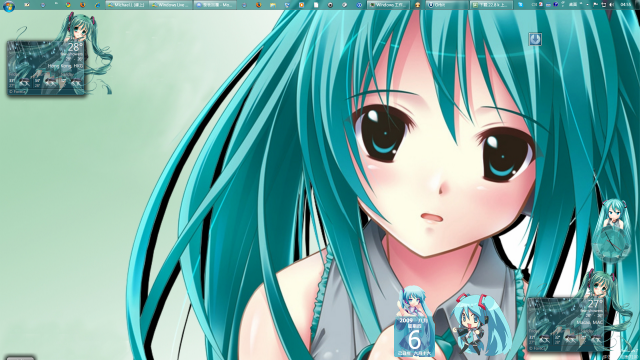Open the Michael online chat taskbar window
The height and width of the screenshot is (360, 640).
tap(127, 5)
